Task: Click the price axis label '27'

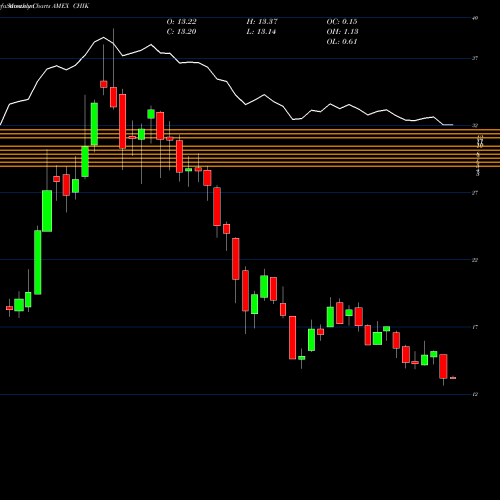Action: point(475,193)
